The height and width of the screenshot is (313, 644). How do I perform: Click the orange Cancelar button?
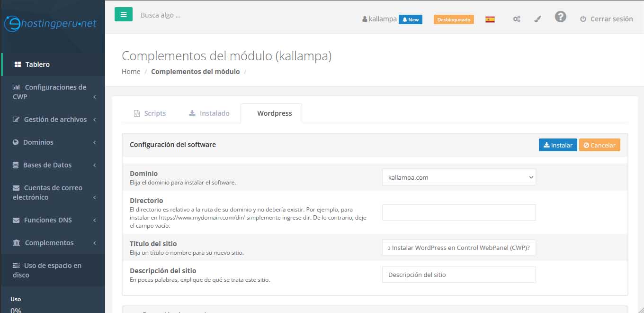[599, 145]
